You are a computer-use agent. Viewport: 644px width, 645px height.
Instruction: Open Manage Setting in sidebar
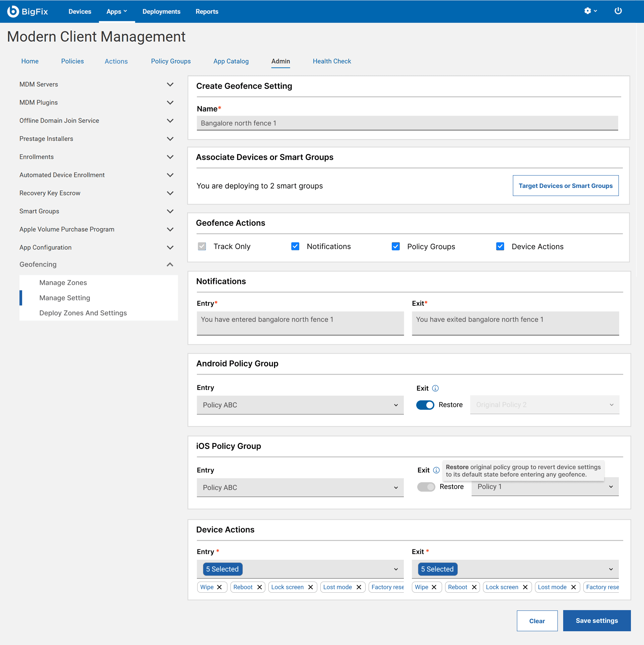[65, 298]
